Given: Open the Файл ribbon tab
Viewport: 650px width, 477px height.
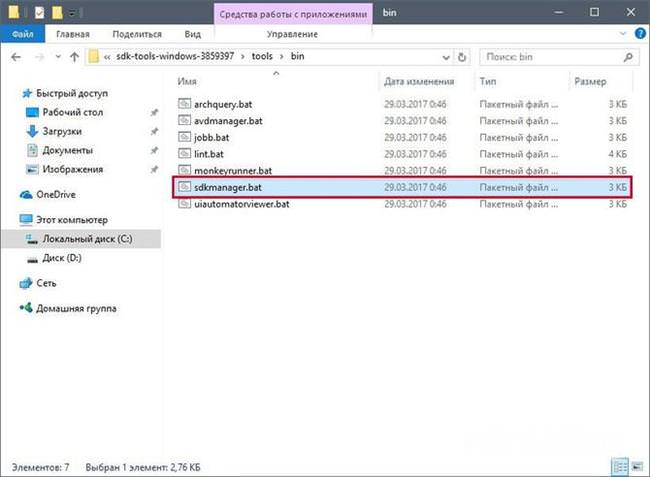Looking at the screenshot, I should click(22, 34).
